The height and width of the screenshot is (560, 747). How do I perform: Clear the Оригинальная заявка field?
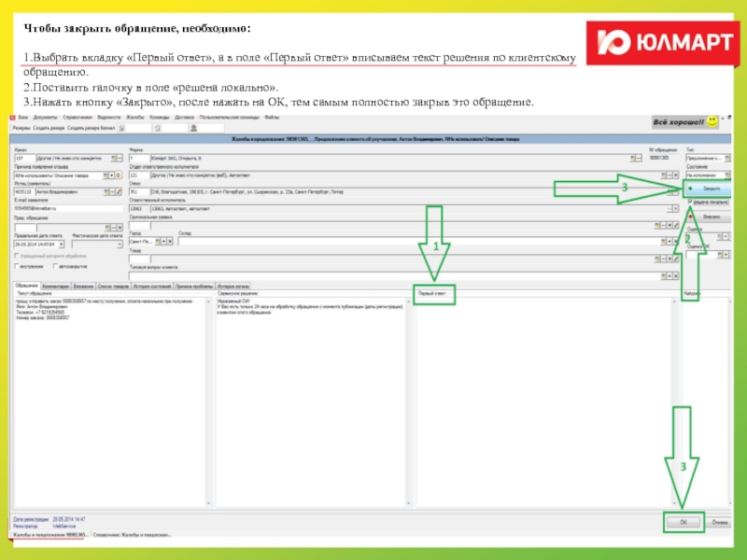pos(669,225)
